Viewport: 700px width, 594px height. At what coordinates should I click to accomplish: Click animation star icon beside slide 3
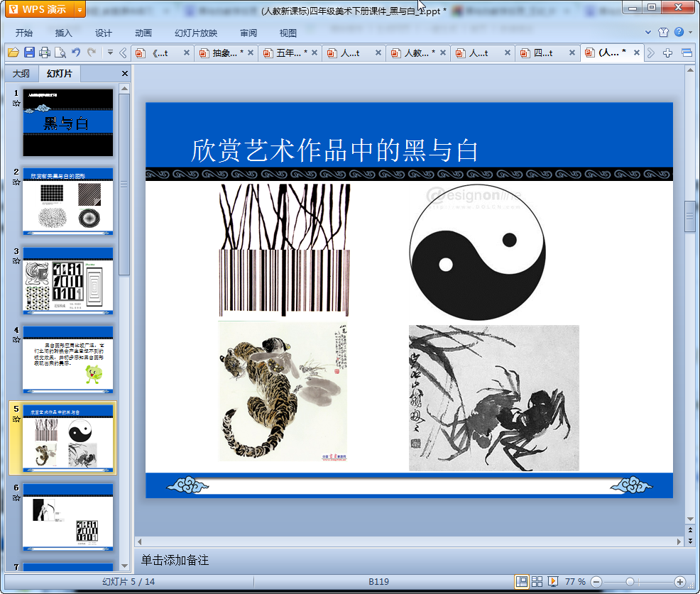[x=16, y=261]
